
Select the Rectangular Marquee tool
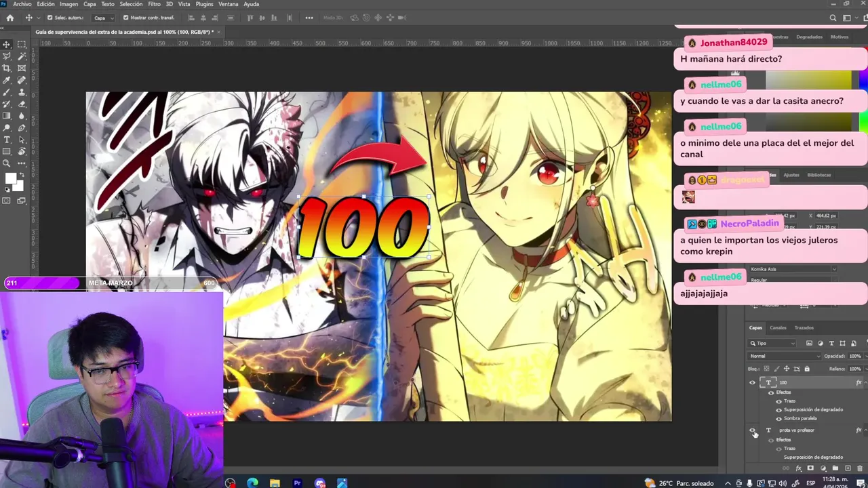coord(22,45)
